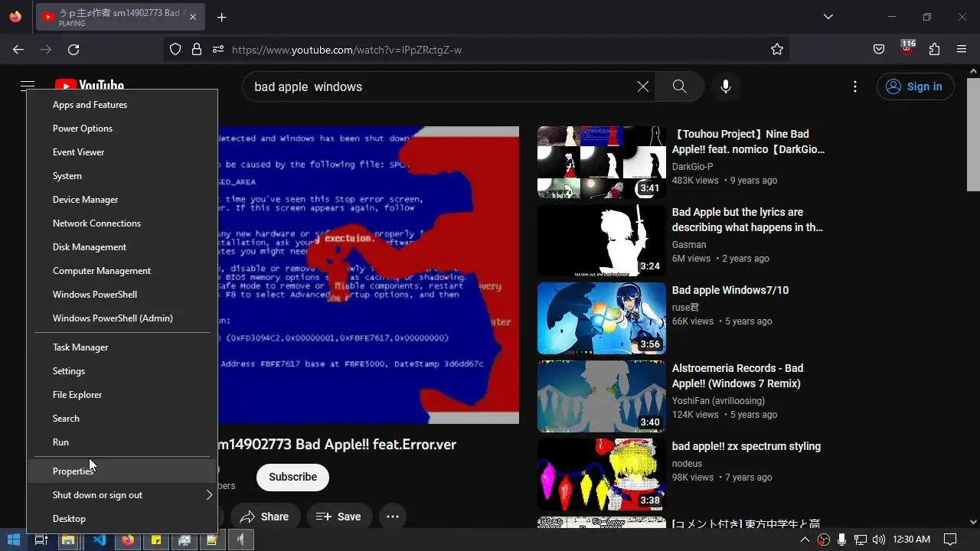This screenshot has width=980, height=551.
Task: Open the network tray icon
Action: click(x=860, y=540)
